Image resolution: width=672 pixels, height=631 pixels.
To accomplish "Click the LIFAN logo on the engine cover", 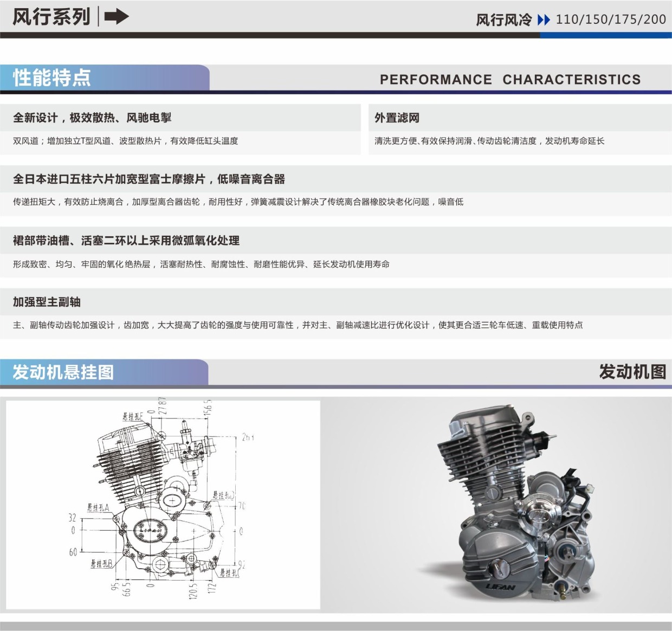I will [500, 587].
